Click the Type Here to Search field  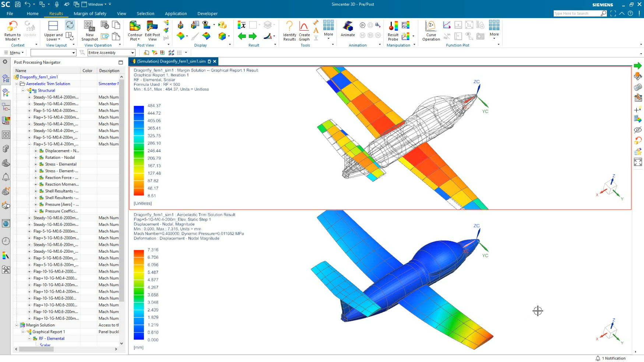coord(576,14)
